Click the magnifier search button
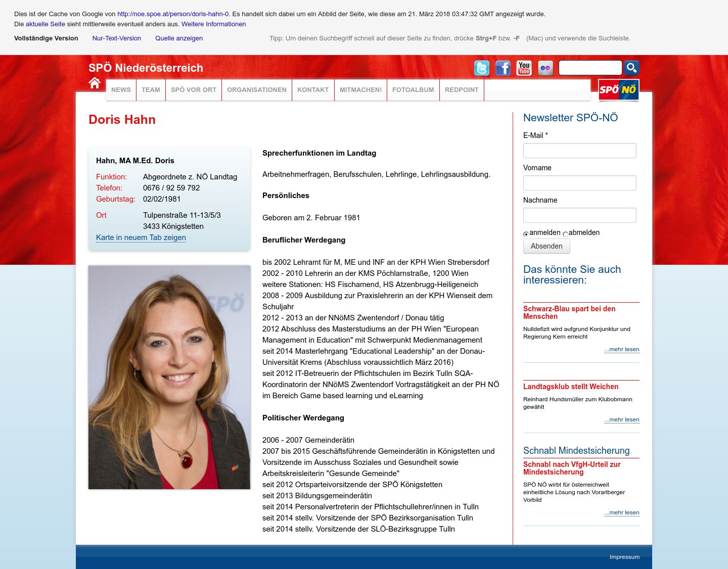Image resolution: width=728 pixels, height=569 pixels. [631, 68]
